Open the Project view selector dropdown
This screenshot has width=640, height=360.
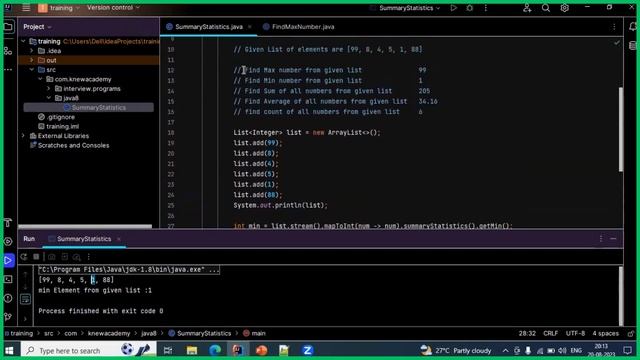[x=37, y=27]
